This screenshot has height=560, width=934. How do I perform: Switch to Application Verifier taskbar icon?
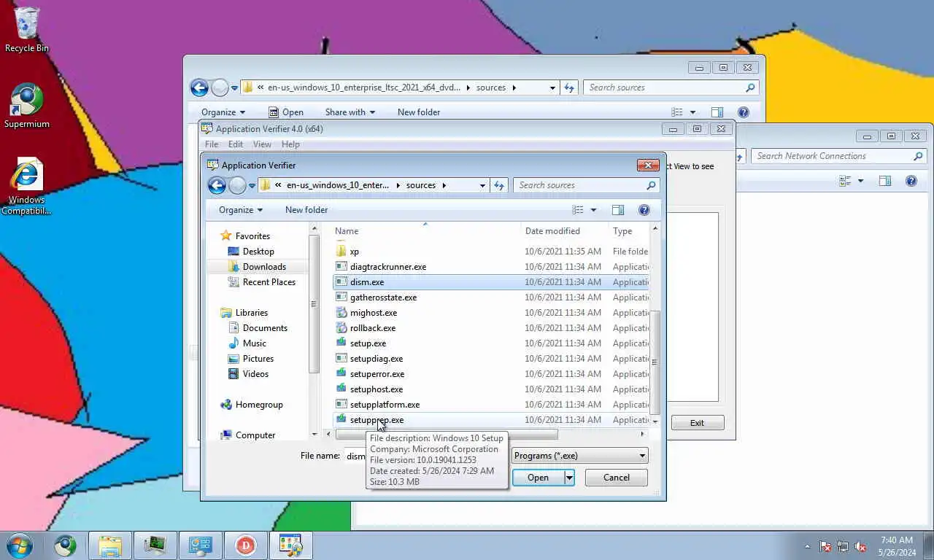[x=290, y=545]
